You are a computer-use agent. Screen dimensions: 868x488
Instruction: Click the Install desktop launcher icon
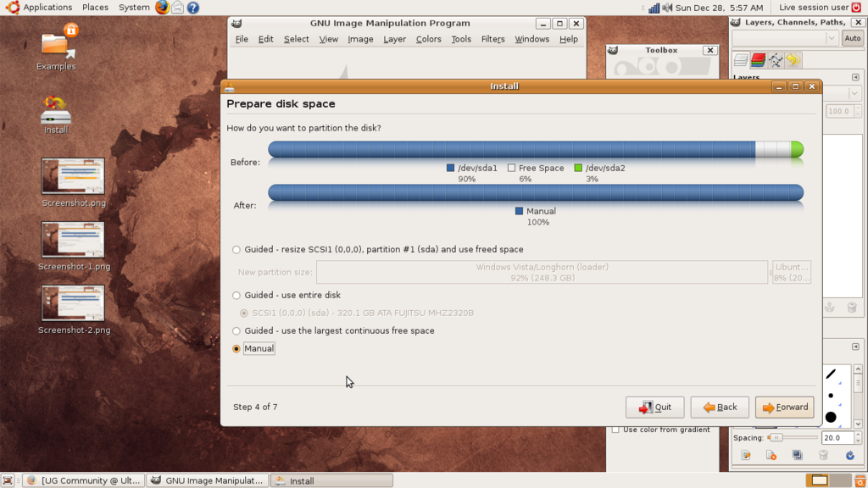(56, 114)
